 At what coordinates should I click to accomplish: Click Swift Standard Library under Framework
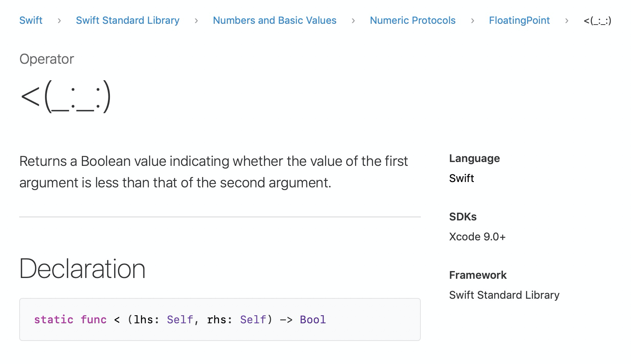[504, 295]
